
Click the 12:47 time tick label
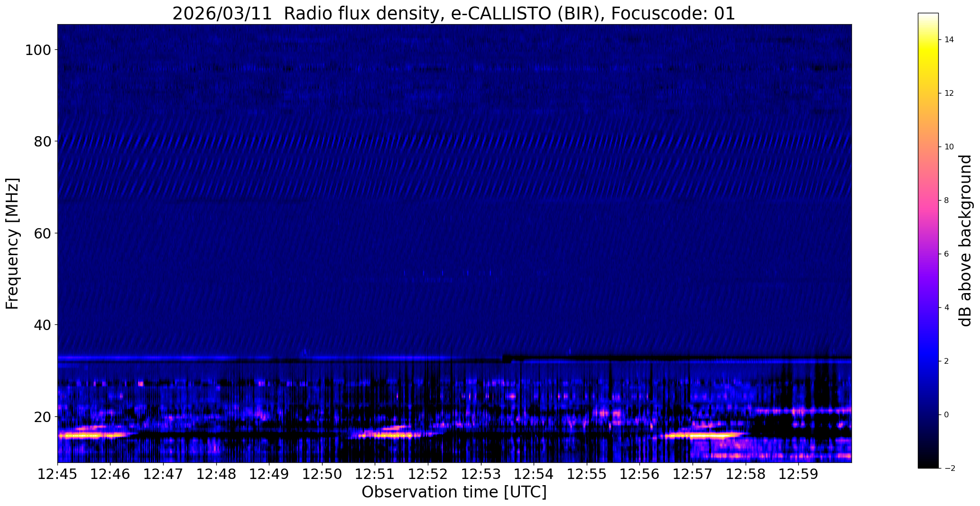point(163,474)
